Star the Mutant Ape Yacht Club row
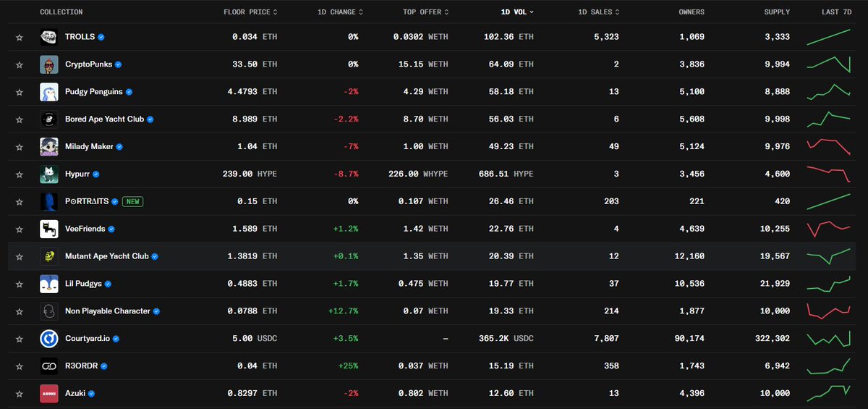Image resolution: width=868 pixels, height=409 pixels. 20,256
